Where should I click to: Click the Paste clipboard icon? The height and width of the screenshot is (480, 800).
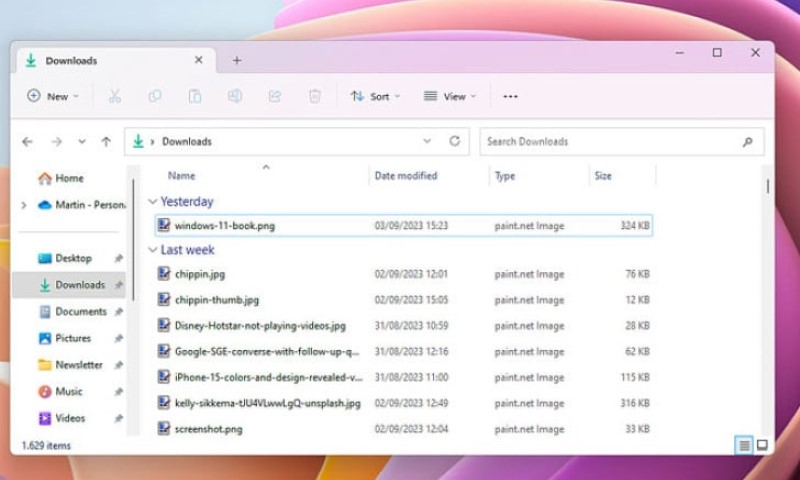pyautogui.click(x=195, y=96)
